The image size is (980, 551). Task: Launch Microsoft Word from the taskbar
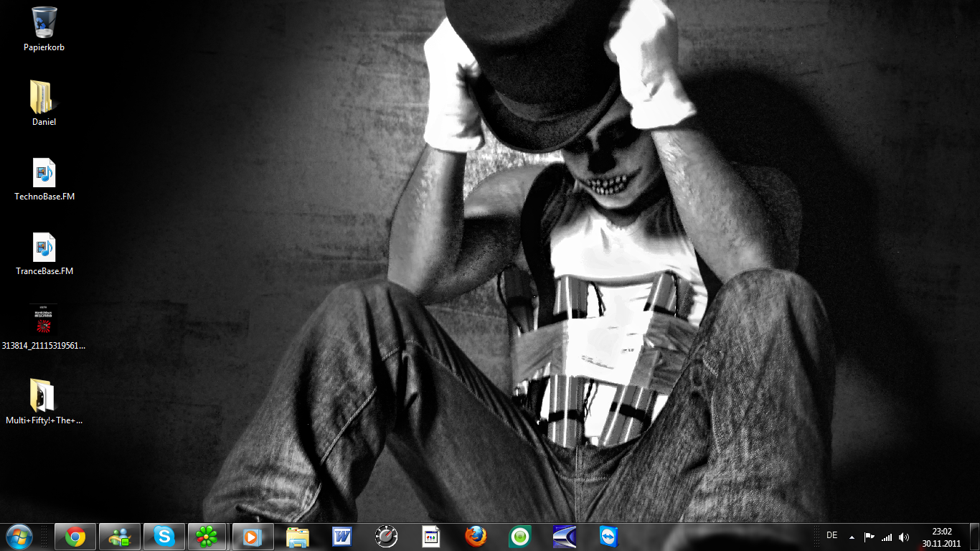click(x=342, y=537)
